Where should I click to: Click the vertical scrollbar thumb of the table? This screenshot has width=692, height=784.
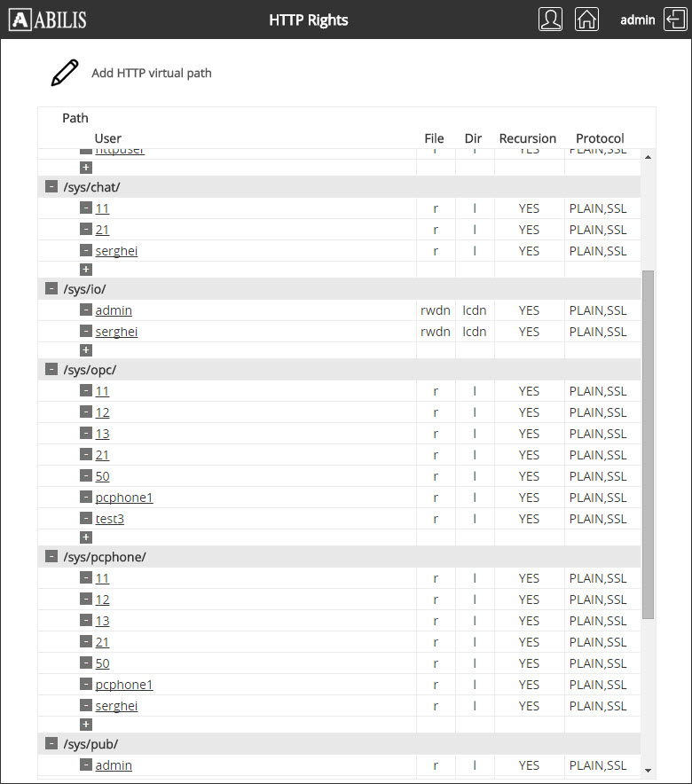(x=647, y=443)
